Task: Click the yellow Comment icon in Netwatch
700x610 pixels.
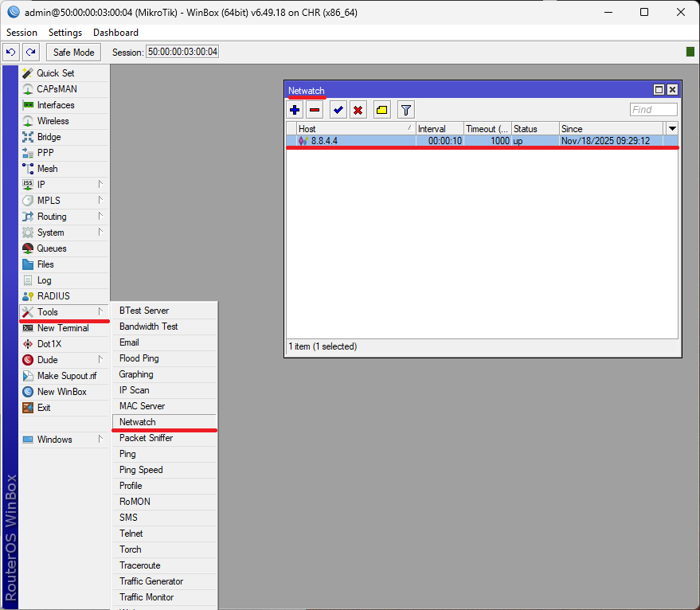Action: tap(381, 110)
